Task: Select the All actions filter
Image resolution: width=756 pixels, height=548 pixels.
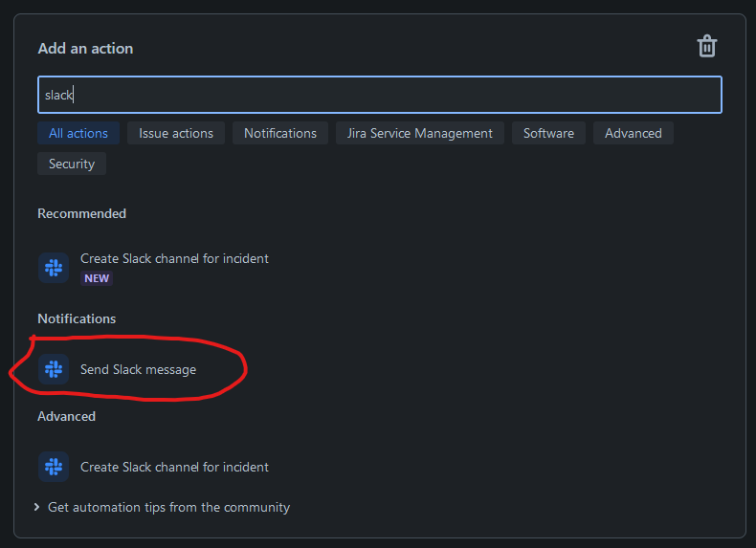Action: click(x=78, y=133)
